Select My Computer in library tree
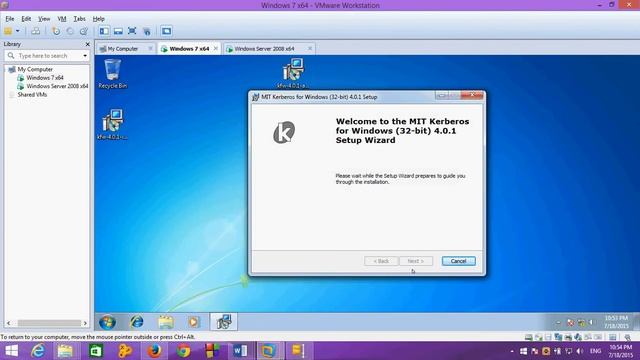Image resolution: width=640 pixels, height=360 pixels. tap(35, 69)
